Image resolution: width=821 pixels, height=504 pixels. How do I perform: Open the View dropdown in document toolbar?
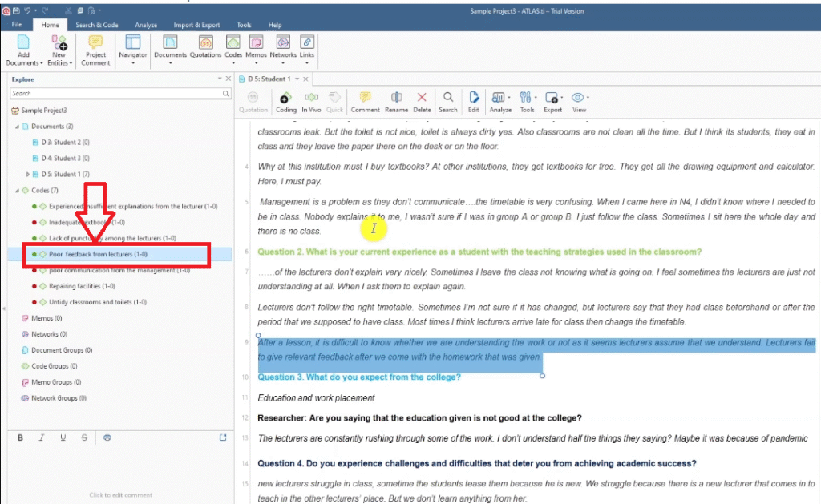pos(579,101)
